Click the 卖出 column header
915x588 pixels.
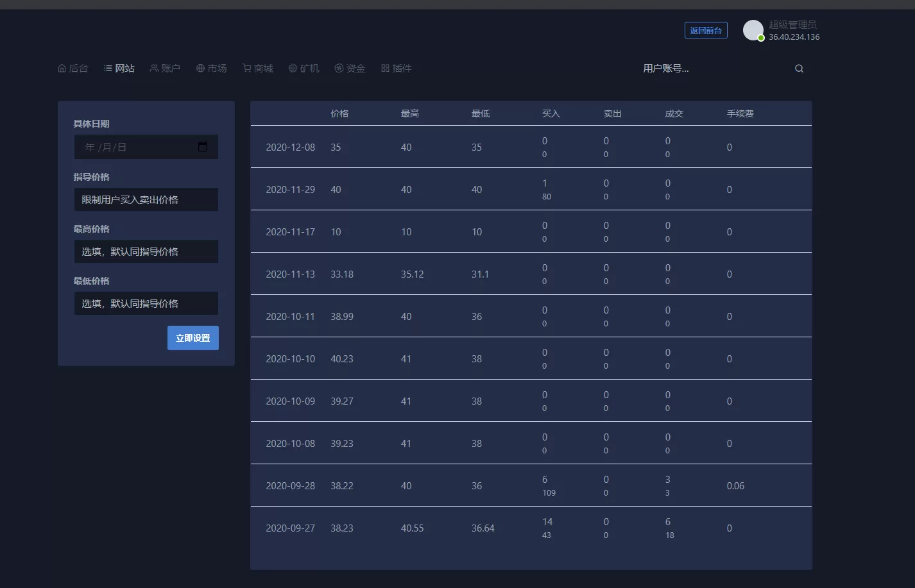pyautogui.click(x=613, y=113)
